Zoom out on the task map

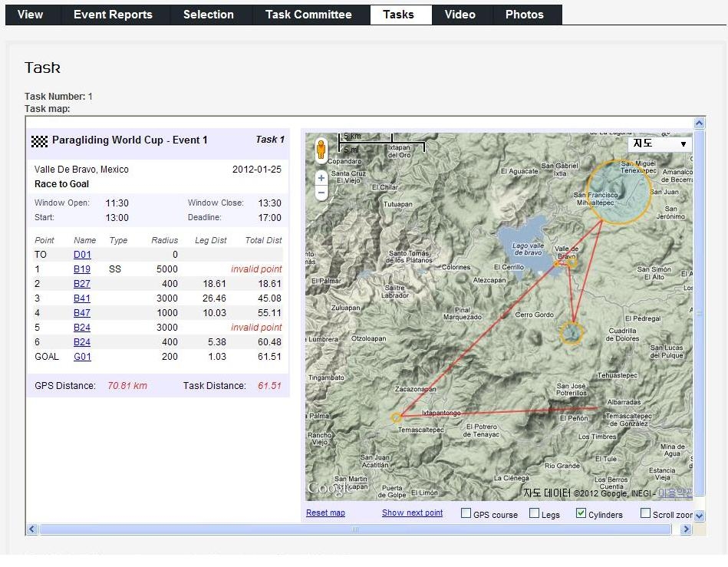(321, 193)
